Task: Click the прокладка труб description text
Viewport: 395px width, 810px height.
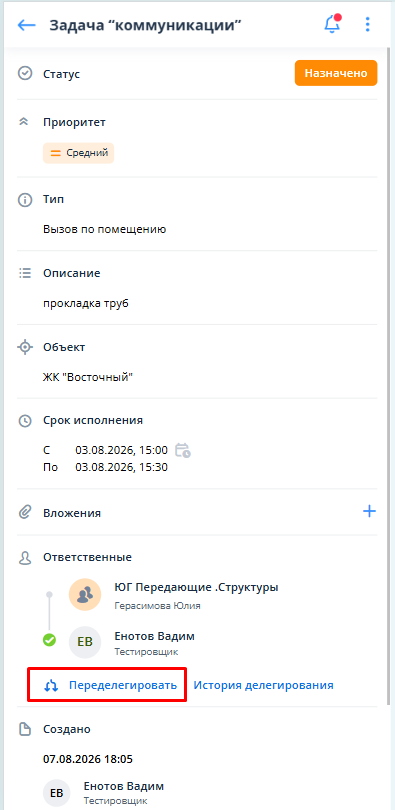Action: click(x=86, y=303)
